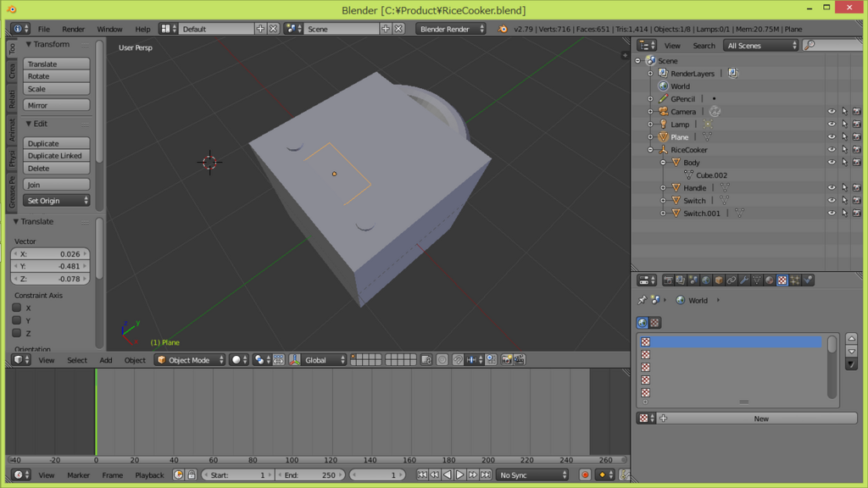Open the Global orientation dropdown
The width and height of the screenshot is (868, 488).
324,360
